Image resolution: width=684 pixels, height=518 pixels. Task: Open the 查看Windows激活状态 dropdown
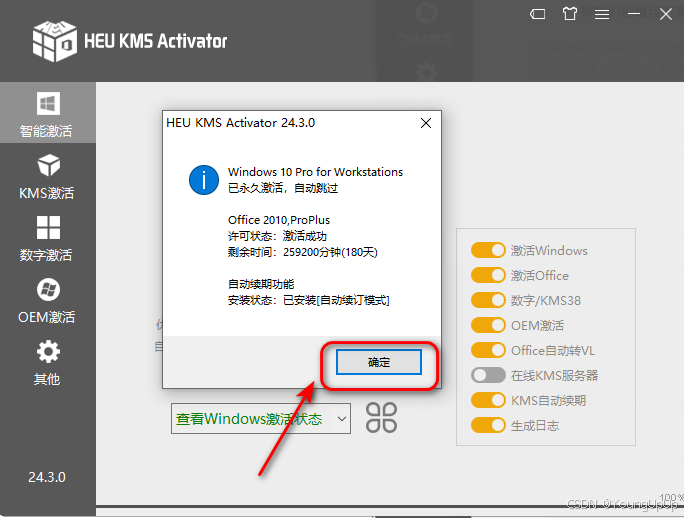point(261,419)
